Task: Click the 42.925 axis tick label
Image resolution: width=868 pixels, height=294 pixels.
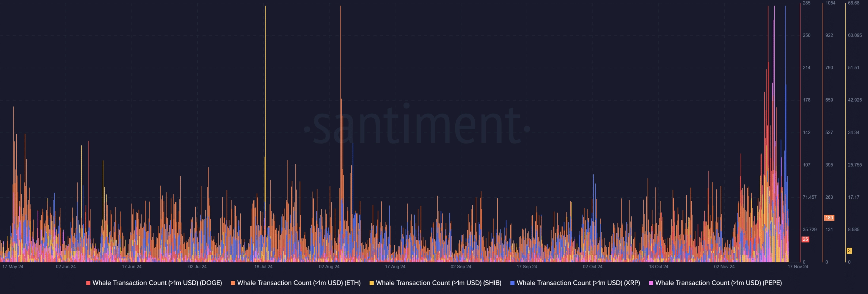Action: tap(855, 100)
